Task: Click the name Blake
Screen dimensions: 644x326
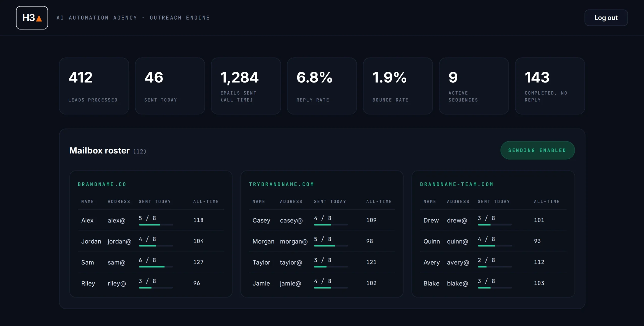Action: (x=431, y=283)
